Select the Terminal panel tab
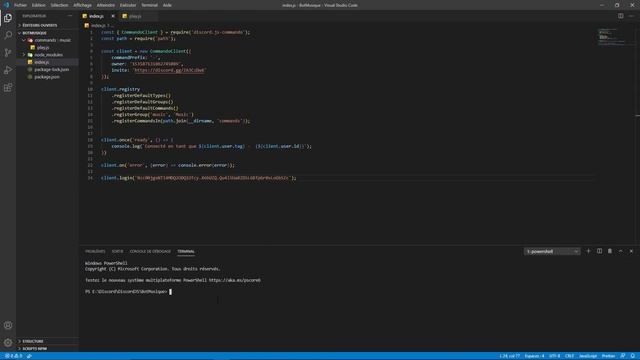The image size is (640, 360). (186, 251)
